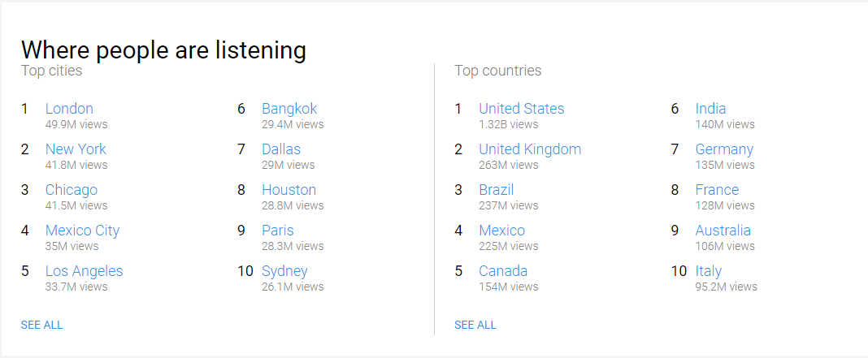
Task: Select Australia from the countries list
Action: (723, 231)
